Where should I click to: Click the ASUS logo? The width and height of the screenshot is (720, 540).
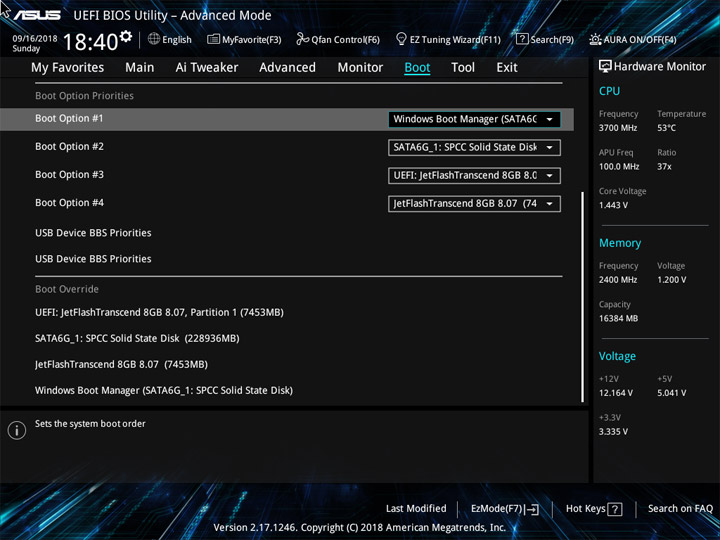(x=37, y=15)
